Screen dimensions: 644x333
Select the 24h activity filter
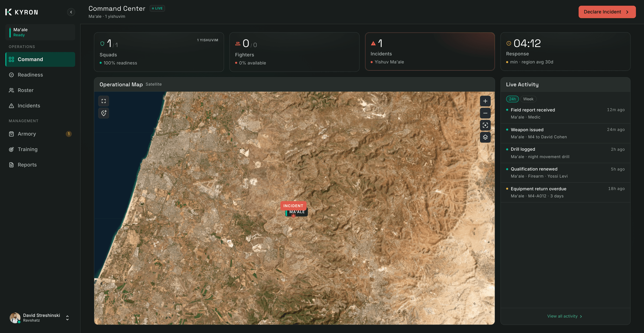(512, 99)
